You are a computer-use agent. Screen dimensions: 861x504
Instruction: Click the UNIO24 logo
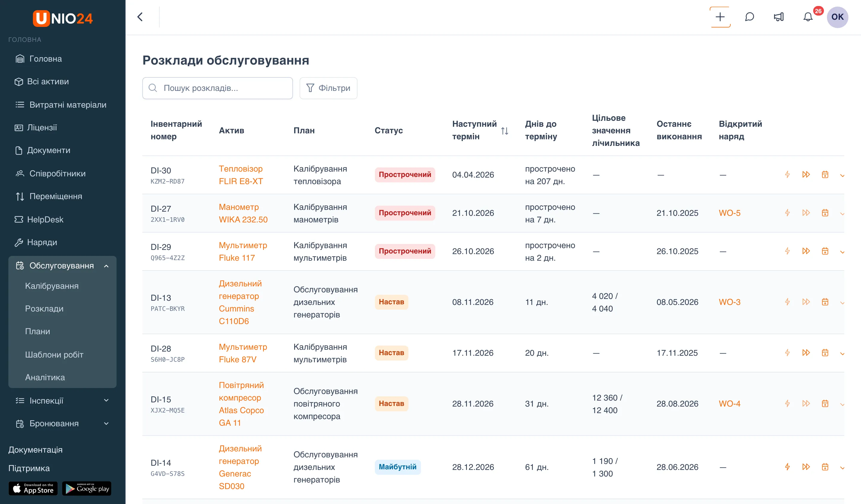coord(62,18)
